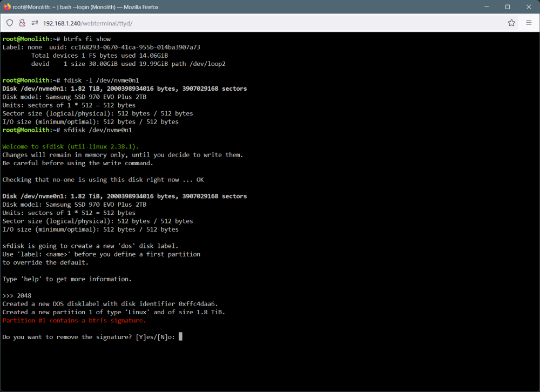Click the 'Do you want to remove the signature?' prompt
Viewport: 540px width, 392px height.
pyautogui.click(x=67, y=337)
